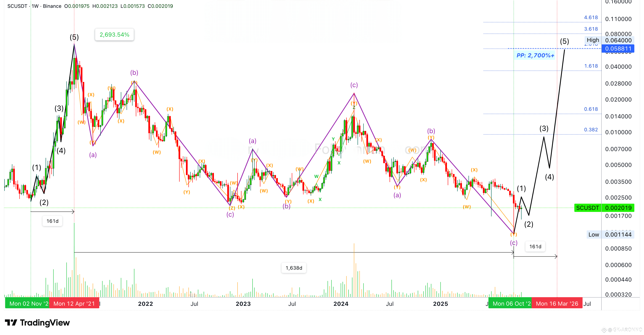The height and width of the screenshot is (335, 644).
Task: Click the High 0.064000 price label
Action: tap(609, 40)
